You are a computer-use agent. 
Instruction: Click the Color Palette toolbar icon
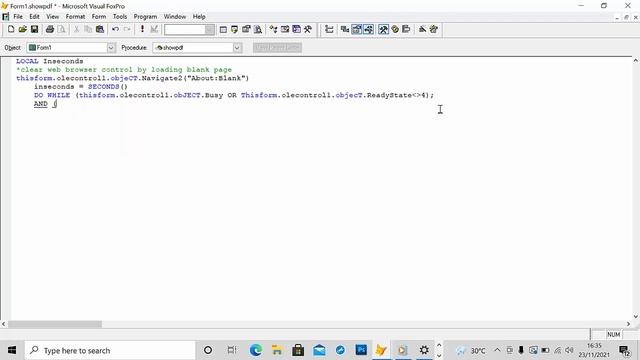point(395,29)
